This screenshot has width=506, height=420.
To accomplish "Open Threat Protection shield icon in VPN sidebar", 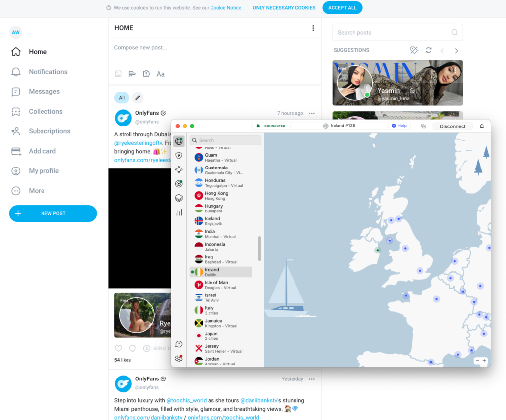I will [179, 156].
